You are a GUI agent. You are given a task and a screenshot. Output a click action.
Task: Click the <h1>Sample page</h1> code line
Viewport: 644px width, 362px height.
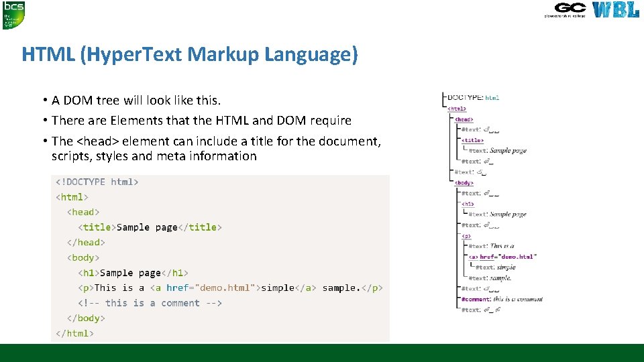pos(133,273)
